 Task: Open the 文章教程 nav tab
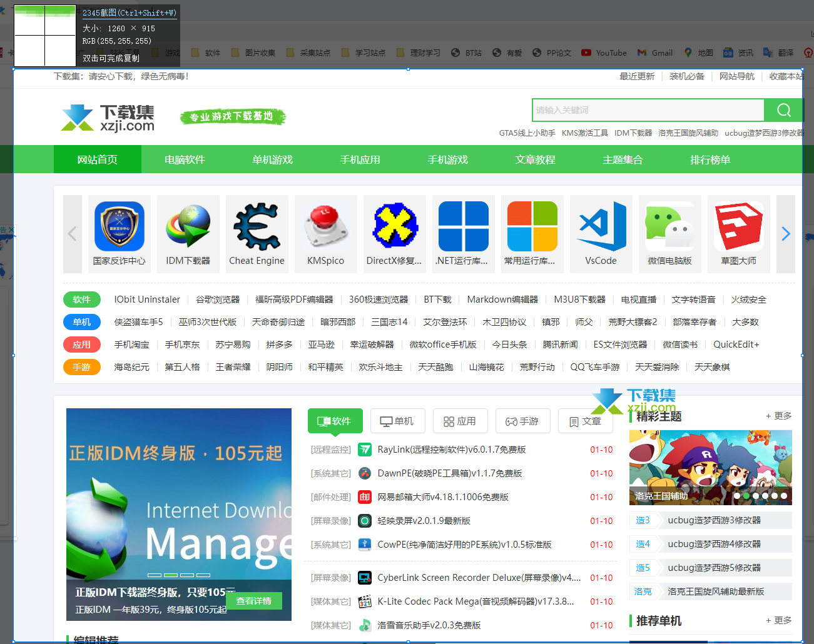coord(536,159)
